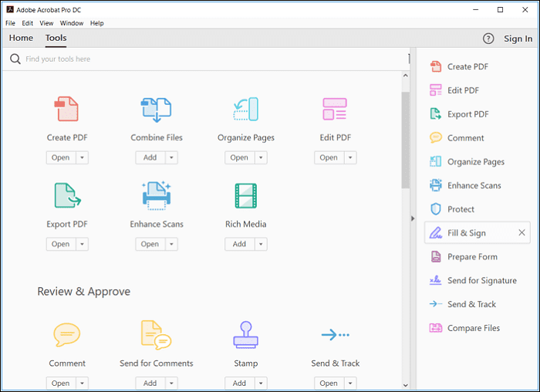Click the Stamp tool icon
The image size is (540, 392).
click(245, 334)
